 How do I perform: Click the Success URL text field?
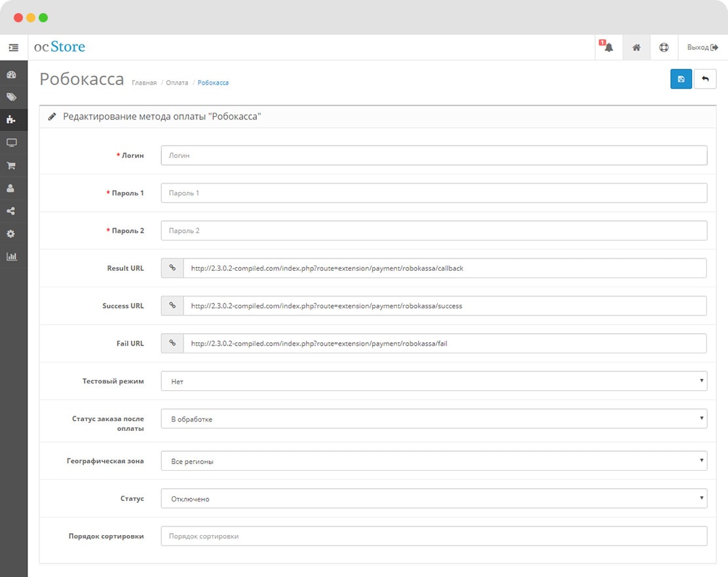point(445,306)
